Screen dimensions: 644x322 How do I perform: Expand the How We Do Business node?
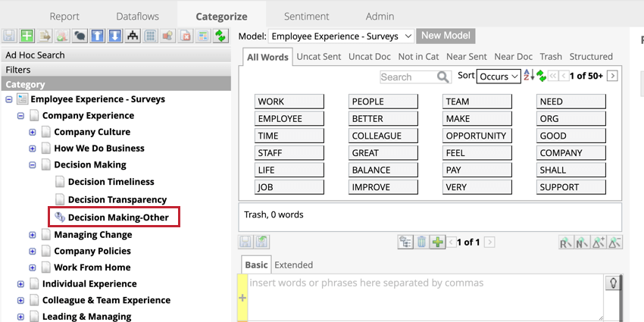(x=33, y=148)
